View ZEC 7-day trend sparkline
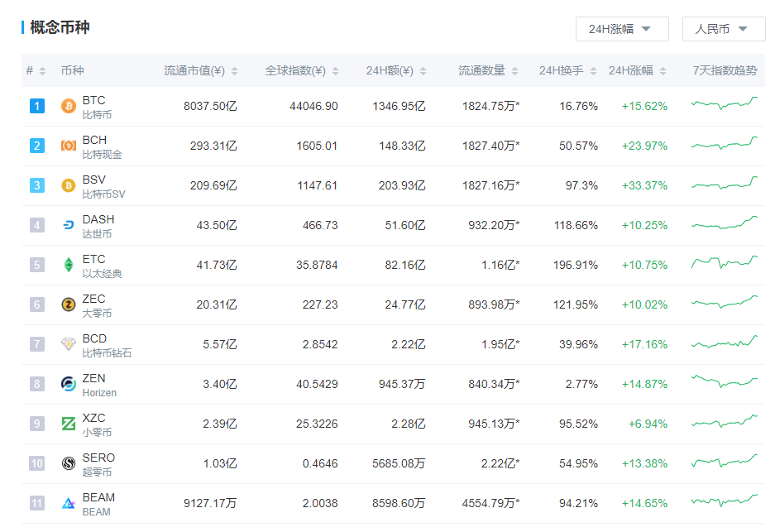This screenshot has height=532, width=775. (x=724, y=302)
